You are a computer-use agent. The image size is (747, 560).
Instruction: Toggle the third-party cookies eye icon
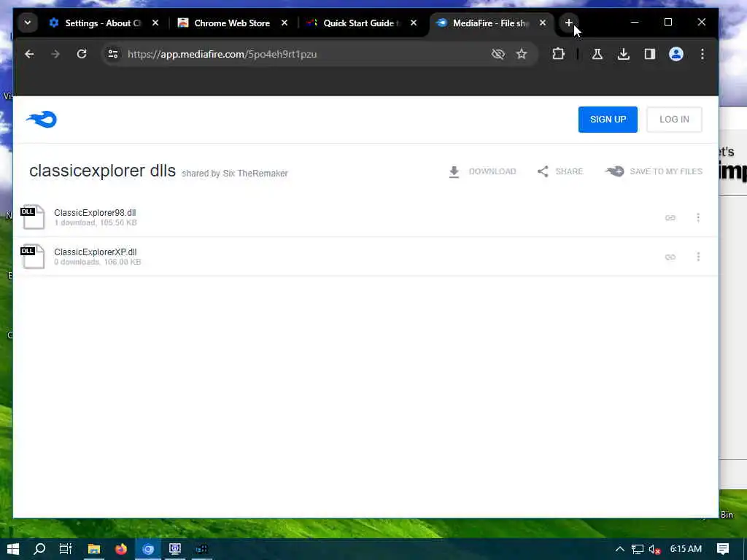498,54
